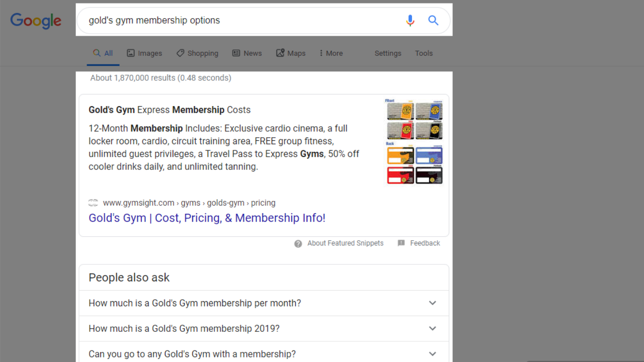Click the About Featured Snippets question icon
This screenshot has width=644, height=362.
click(x=298, y=244)
